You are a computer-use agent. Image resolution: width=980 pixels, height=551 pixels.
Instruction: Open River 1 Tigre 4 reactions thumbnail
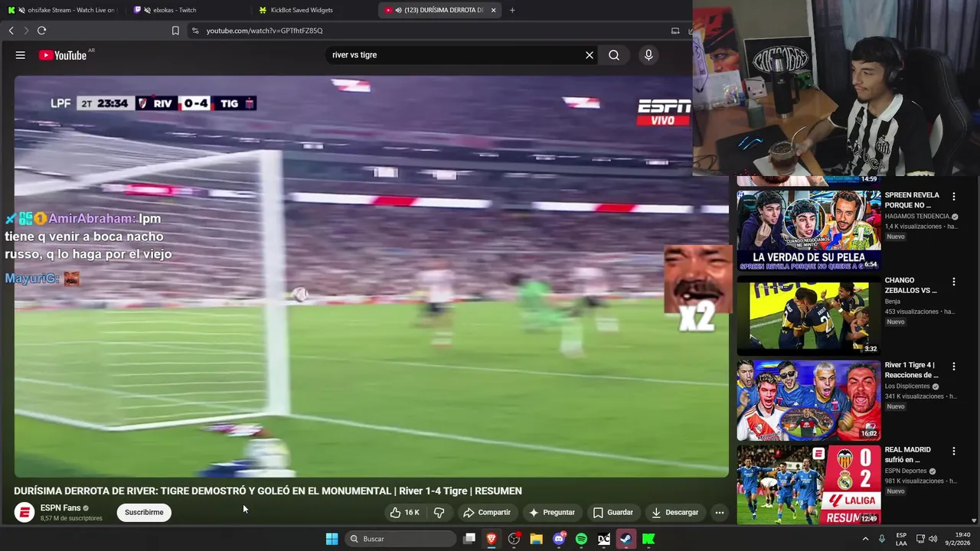pos(808,400)
